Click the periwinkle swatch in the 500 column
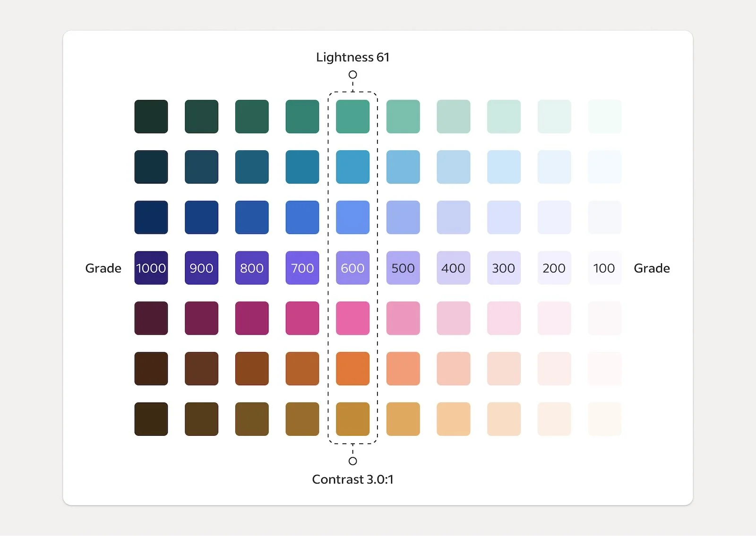756x536 pixels. 403,217
